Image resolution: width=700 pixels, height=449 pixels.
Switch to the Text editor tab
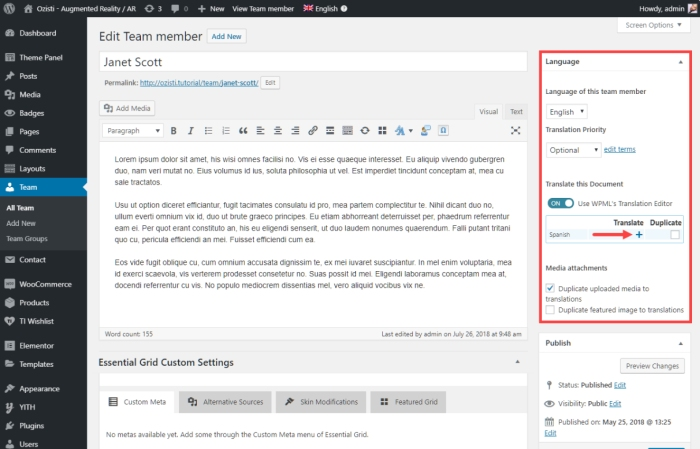[x=516, y=112]
